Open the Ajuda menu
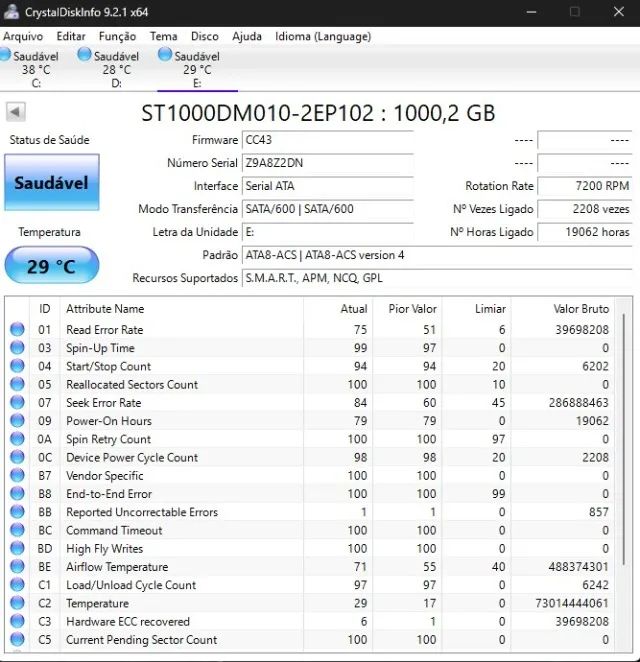The height and width of the screenshot is (662, 640). (247, 36)
